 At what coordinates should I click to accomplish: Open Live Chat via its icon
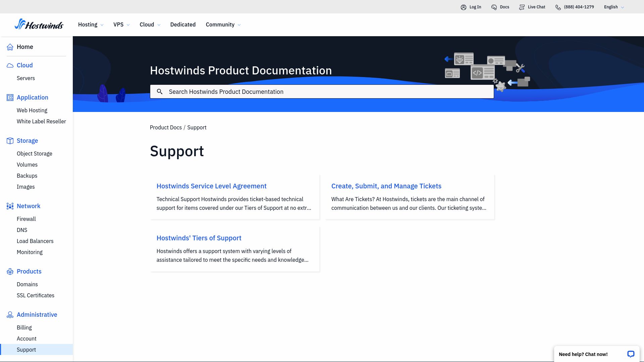[522, 7]
